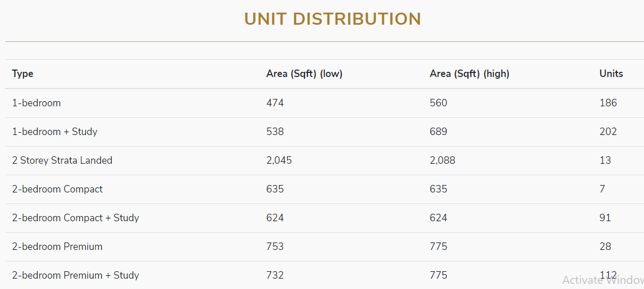Click the 2 Storey Strata Landed label
The height and width of the screenshot is (289, 644).
pyautogui.click(x=62, y=160)
